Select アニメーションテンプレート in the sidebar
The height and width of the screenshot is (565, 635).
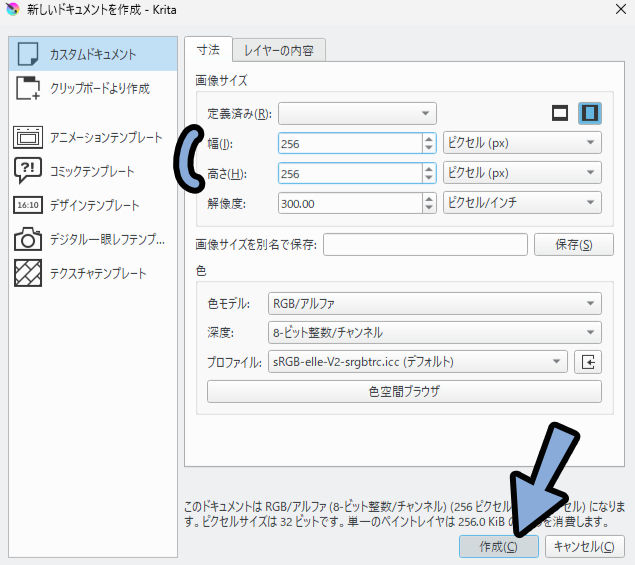[x=93, y=137]
